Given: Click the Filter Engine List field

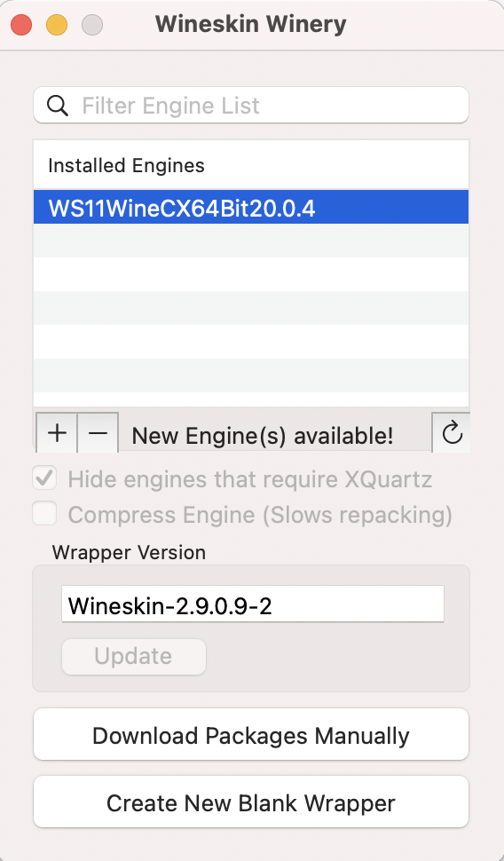Looking at the screenshot, I should click(251, 106).
